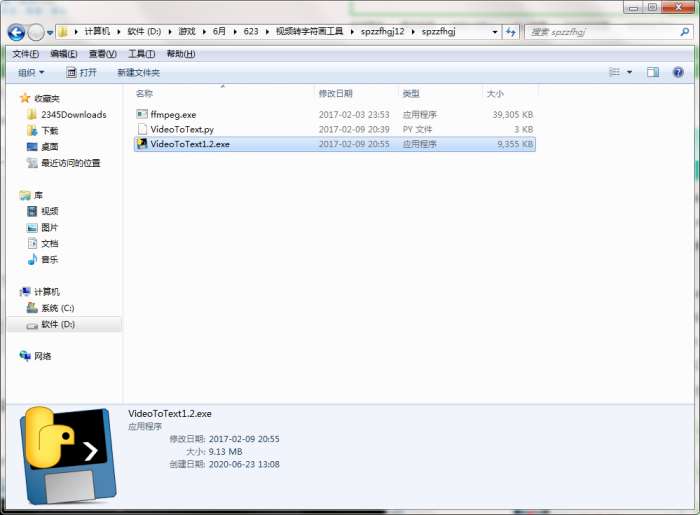Click the VideoToText.py file icon
This screenshot has width=700, height=515.
coord(142,129)
